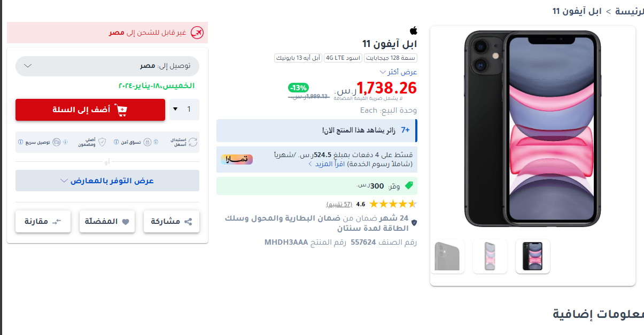Click the أصلي ومضمون shield icon
The width and height of the screenshot is (644, 335).
pyautogui.click(x=102, y=142)
